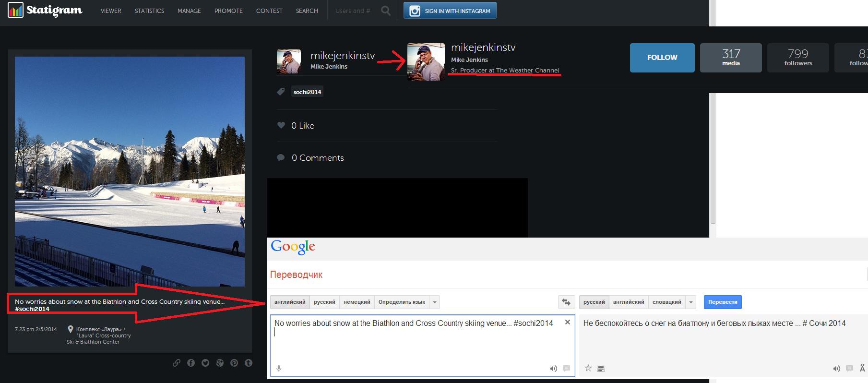Screen dimensions: 868x383
Task: Click the Переводчик heading link
Action: [x=296, y=275]
